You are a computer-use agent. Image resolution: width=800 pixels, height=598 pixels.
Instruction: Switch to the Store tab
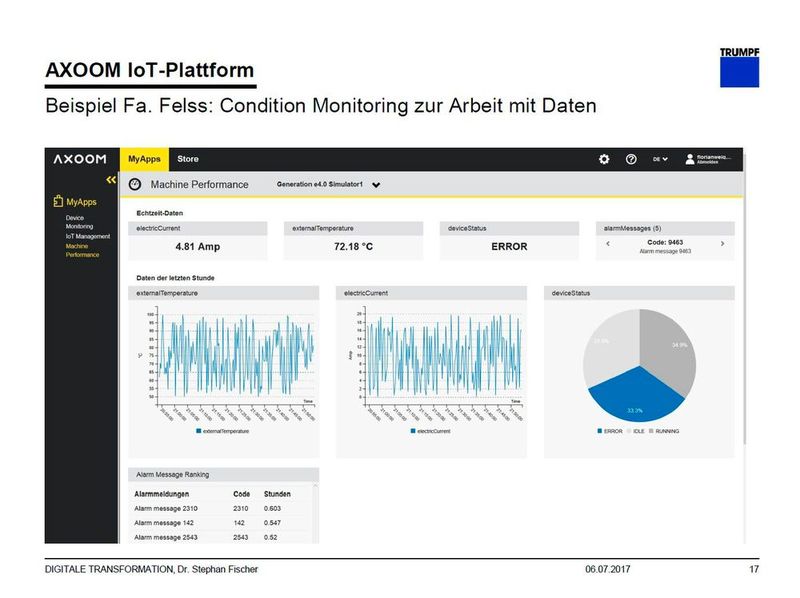[188, 159]
